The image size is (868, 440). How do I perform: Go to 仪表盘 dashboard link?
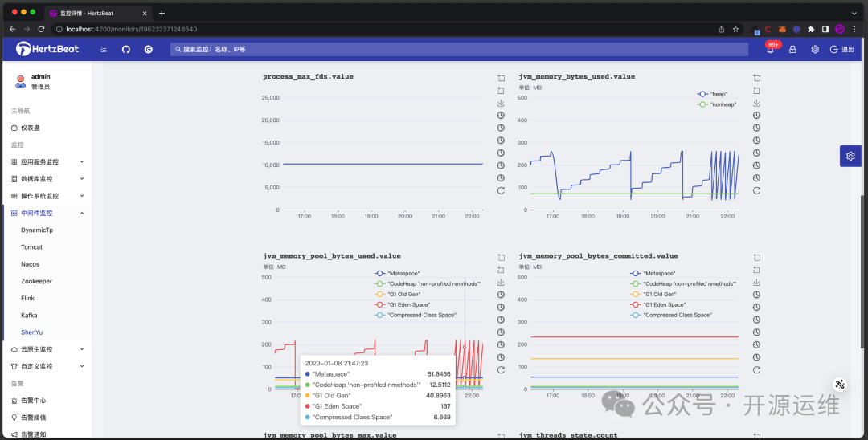(x=30, y=128)
